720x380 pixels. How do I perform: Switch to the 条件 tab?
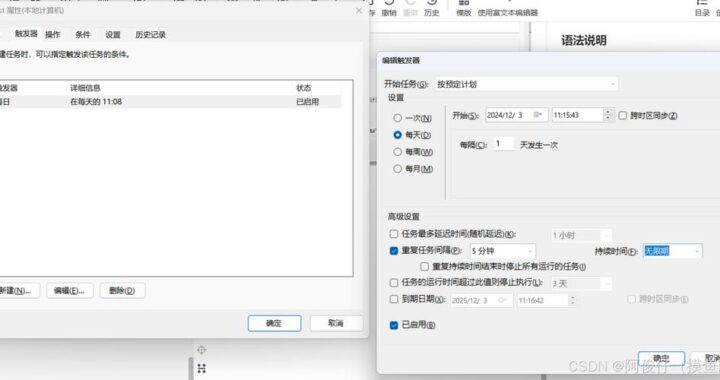coord(83,34)
